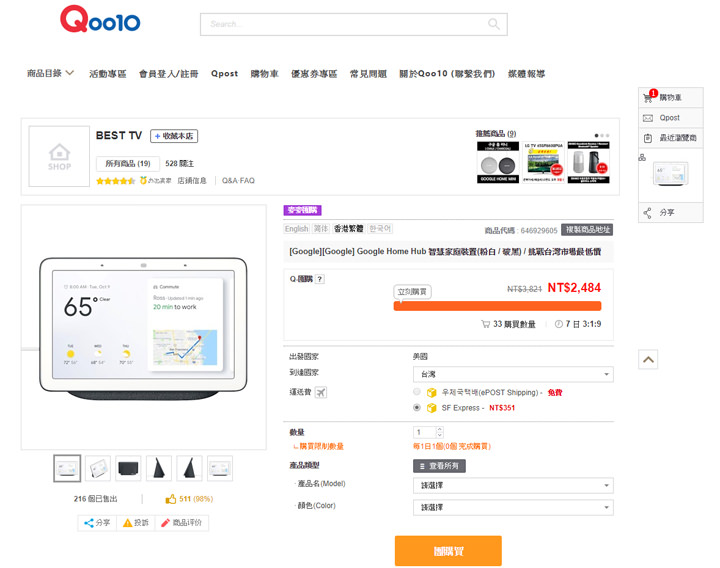
Task: Click the all products (19) button
Action: point(128,163)
